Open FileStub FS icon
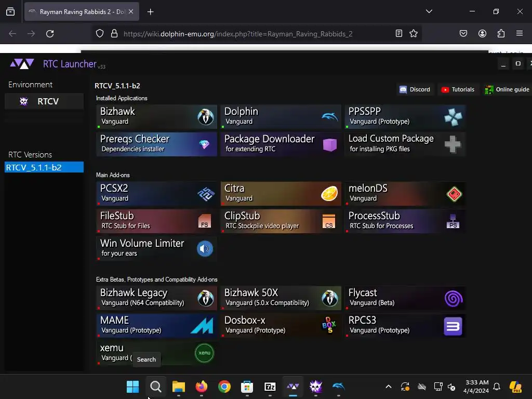The image size is (532, 399). coord(205,221)
